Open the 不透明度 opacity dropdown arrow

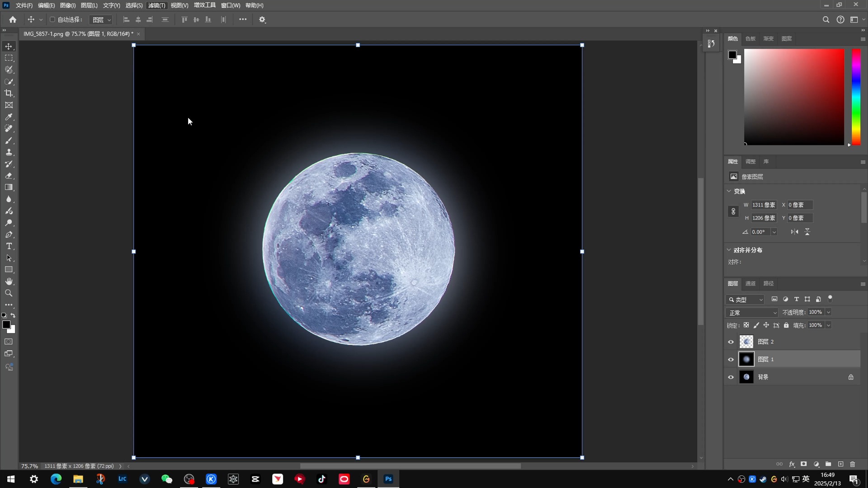[829, 312]
